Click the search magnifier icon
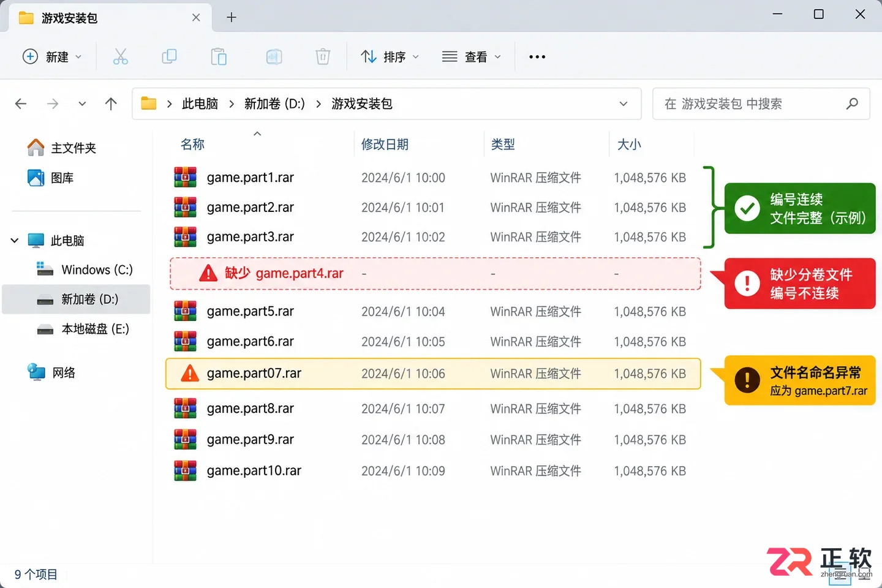Screen dimensions: 882x588 (852, 104)
